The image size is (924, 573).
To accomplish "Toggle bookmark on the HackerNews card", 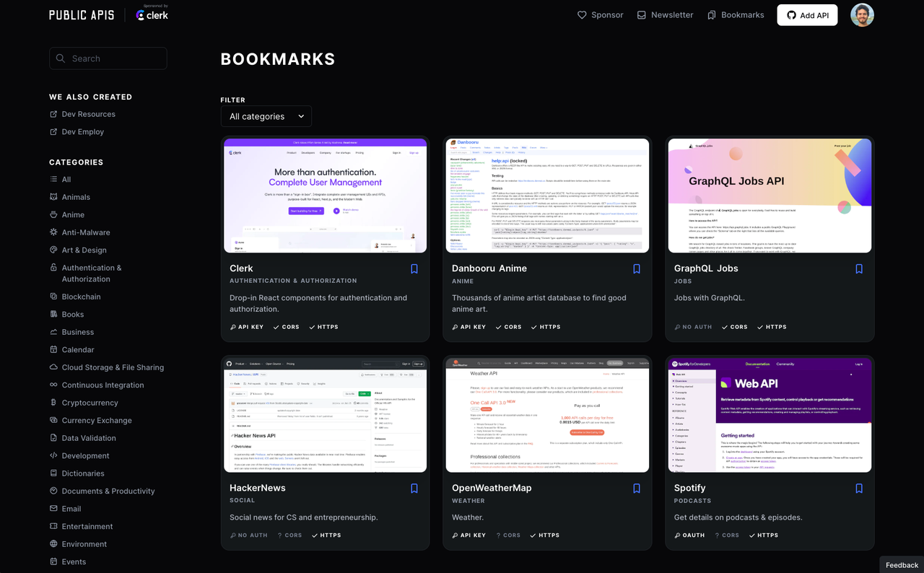I will [414, 489].
